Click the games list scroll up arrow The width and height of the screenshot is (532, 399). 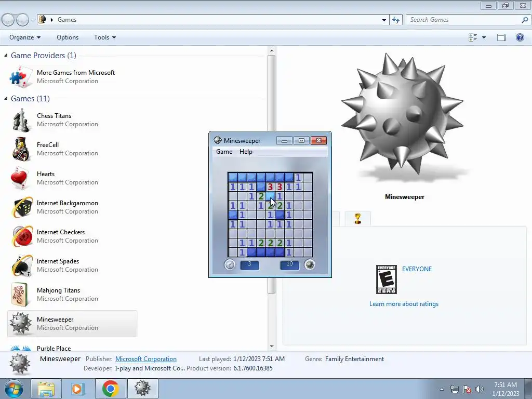coord(271,50)
